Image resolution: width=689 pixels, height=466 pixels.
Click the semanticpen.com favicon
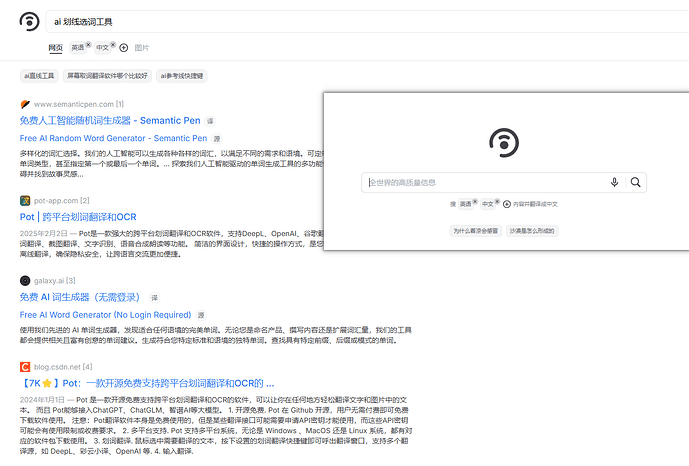25,104
